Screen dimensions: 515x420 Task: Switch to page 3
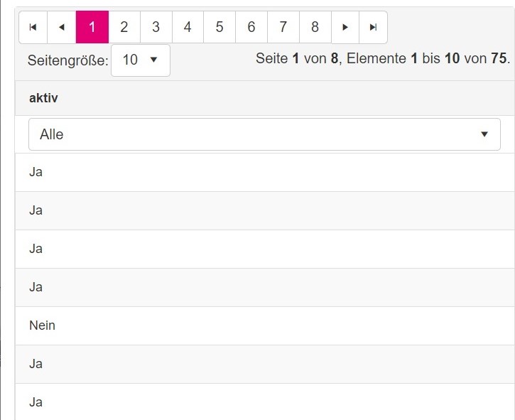click(x=156, y=27)
